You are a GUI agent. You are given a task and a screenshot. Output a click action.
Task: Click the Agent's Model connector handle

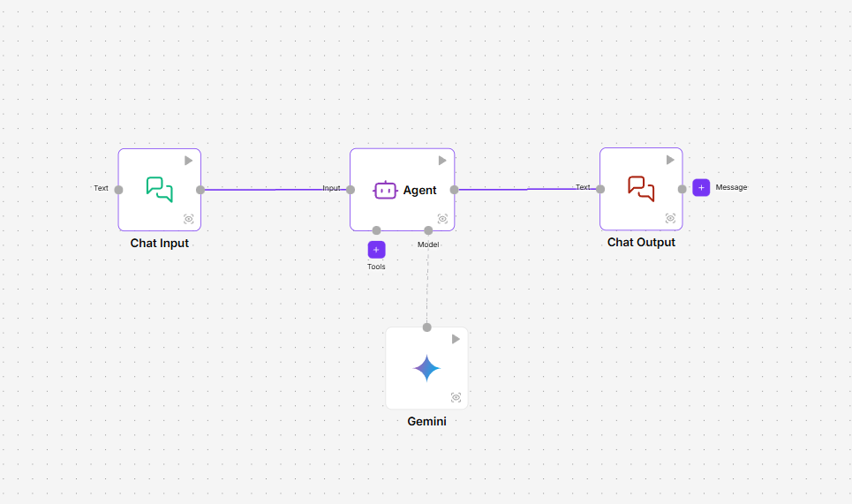(x=428, y=230)
